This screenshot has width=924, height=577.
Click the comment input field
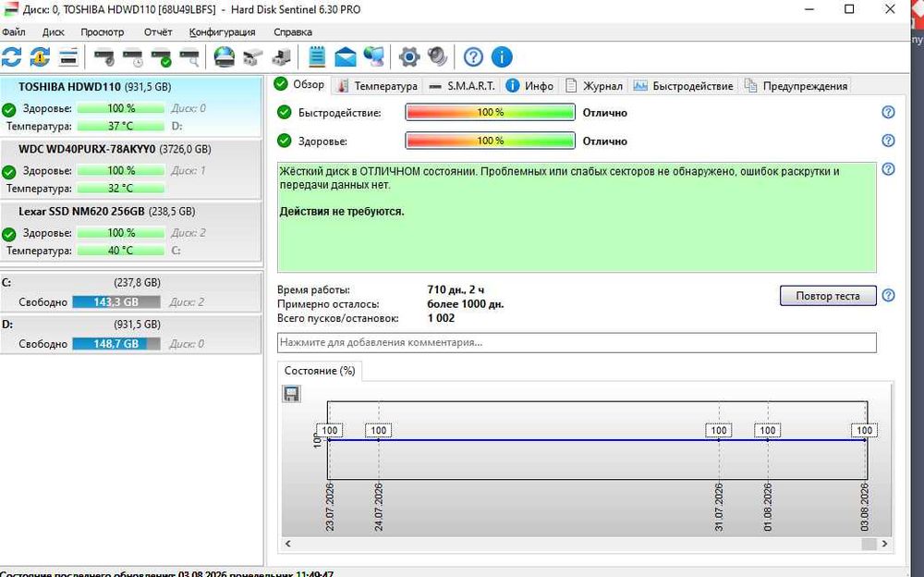(x=577, y=342)
